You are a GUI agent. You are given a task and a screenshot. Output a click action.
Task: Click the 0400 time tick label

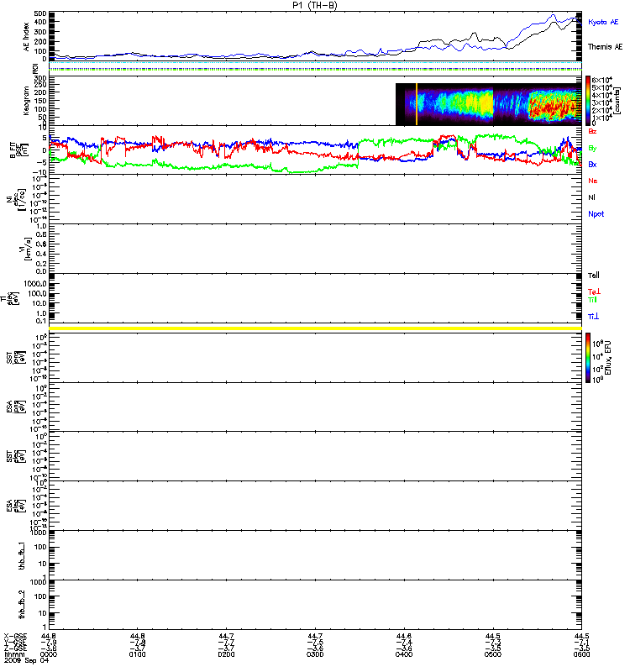click(x=404, y=654)
